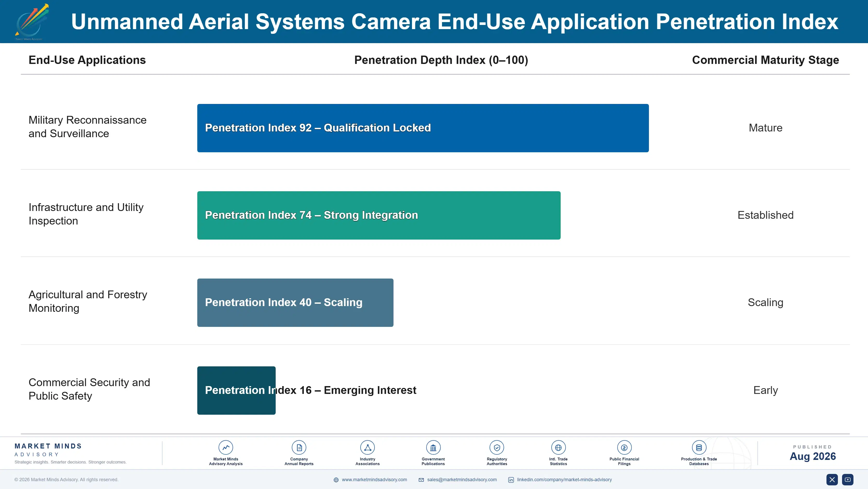Click the Public Financial Filings icon

click(624, 447)
